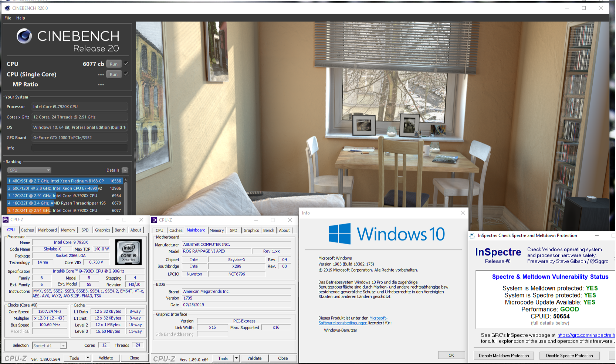Click the CPUID 50654 text in InSpectre
The width and height of the screenshot is (616, 364).
click(x=550, y=316)
